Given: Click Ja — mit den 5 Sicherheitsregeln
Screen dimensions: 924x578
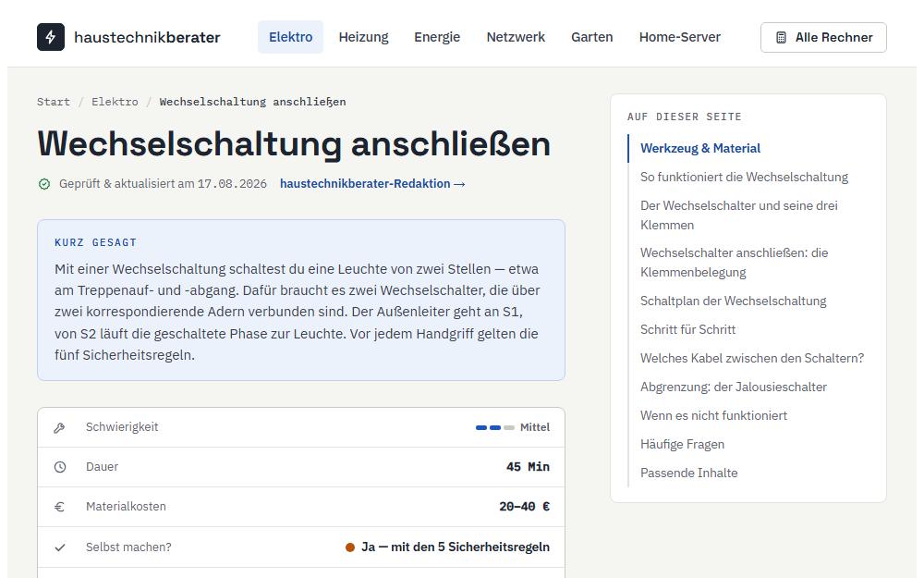Looking at the screenshot, I should [x=456, y=547].
